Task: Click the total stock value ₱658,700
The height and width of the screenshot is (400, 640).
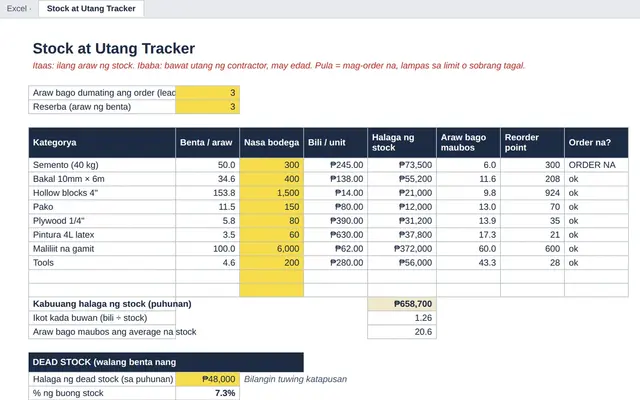Action: coord(402,304)
